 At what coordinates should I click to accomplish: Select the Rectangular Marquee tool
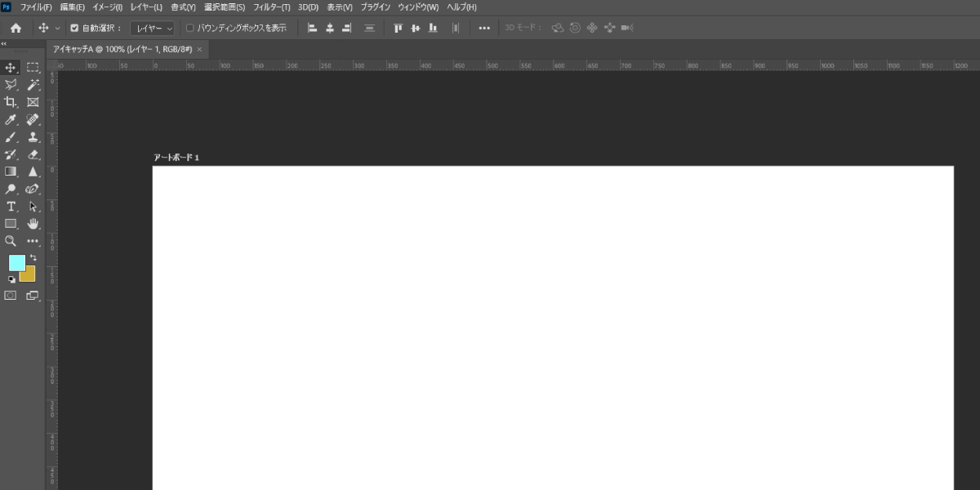[33, 67]
